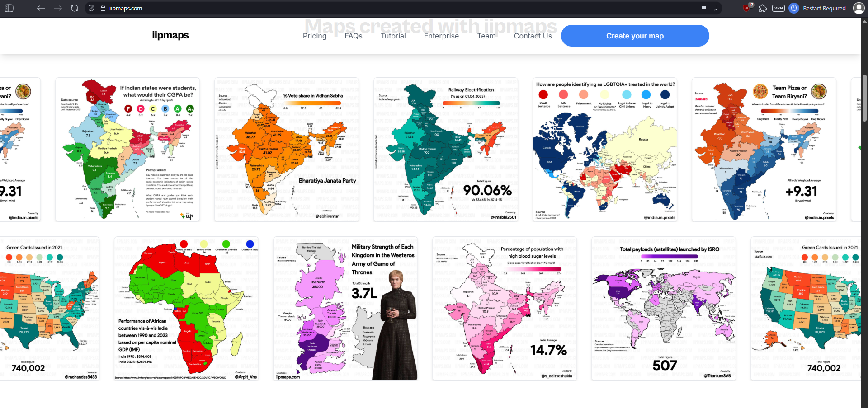This screenshot has height=408, width=868.
Task: Open the ISRO satellite payloads map
Action: [664, 309]
